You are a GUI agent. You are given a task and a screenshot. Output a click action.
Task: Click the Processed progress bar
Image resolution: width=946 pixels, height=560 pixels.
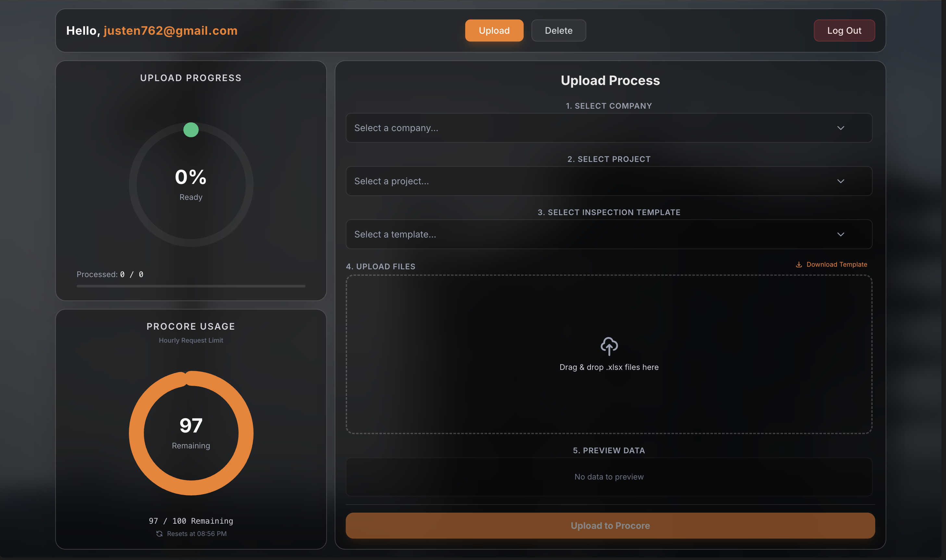pyautogui.click(x=191, y=286)
